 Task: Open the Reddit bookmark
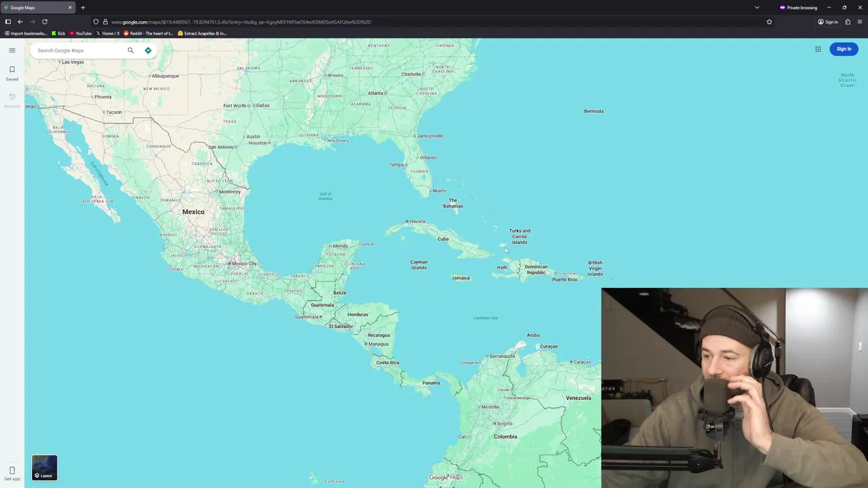pos(148,33)
